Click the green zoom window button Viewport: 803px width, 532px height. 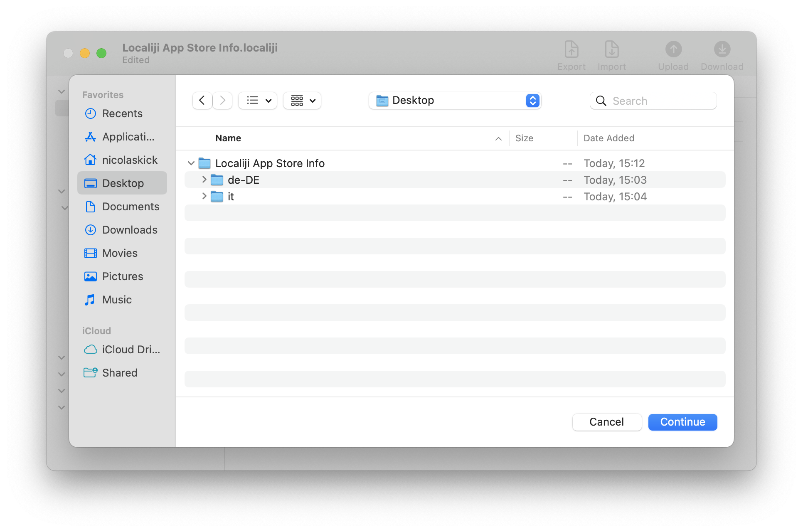(101, 53)
